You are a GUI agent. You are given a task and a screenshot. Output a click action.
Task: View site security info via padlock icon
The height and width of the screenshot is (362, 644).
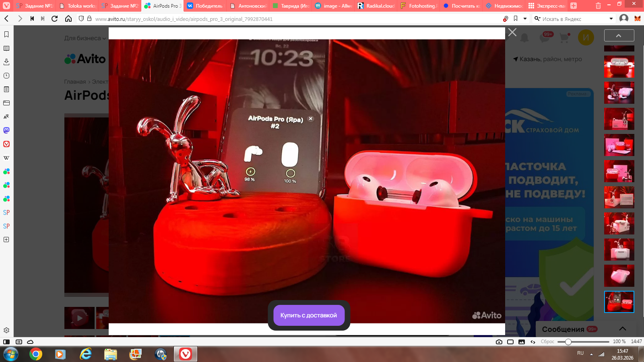89,19
